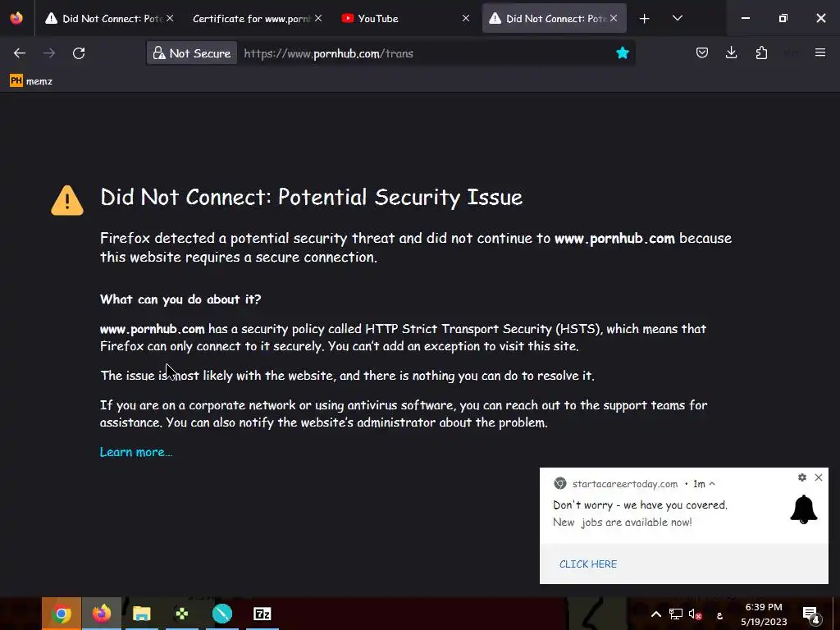Image resolution: width=840 pixels, height=630 pixels.
Task: Open notification settings gear icon
Action: [x=802, y=477]
